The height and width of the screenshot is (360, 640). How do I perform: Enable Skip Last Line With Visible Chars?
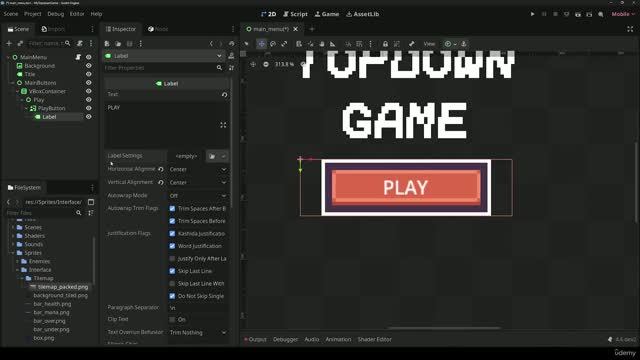(x=172, y=284)
